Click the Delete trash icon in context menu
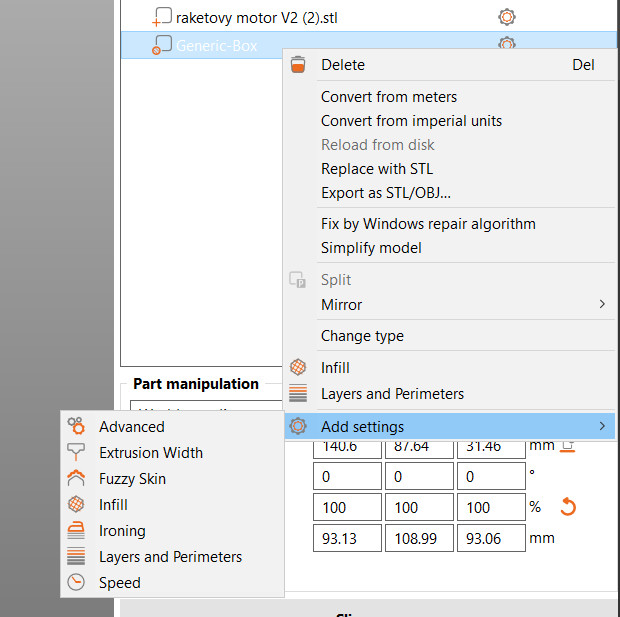 [297, 65]
